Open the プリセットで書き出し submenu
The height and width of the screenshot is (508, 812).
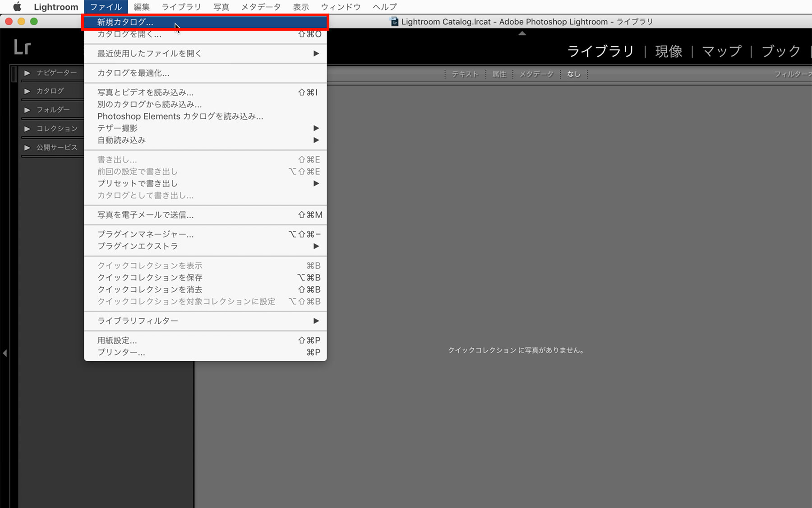point(205,183)
